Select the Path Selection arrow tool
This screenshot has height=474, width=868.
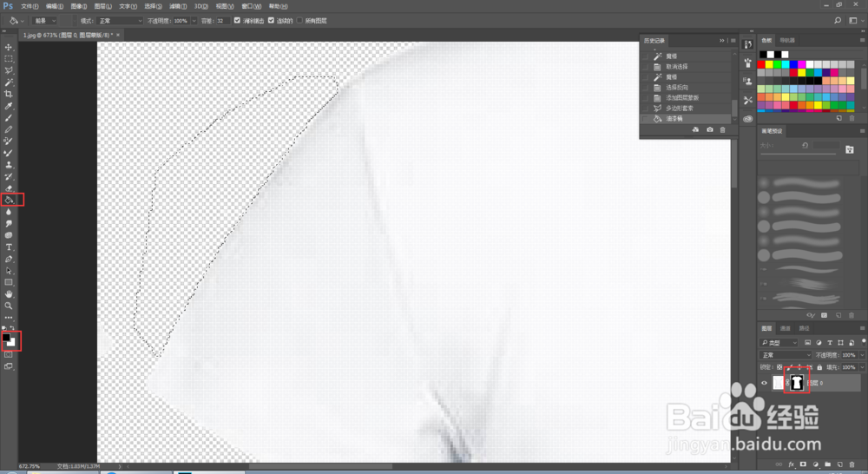tap(9, 271)
